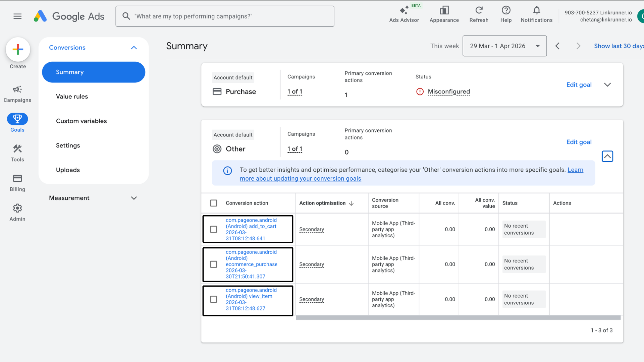
Task: Click the Status column header
Action: click(x=509, y=203)
